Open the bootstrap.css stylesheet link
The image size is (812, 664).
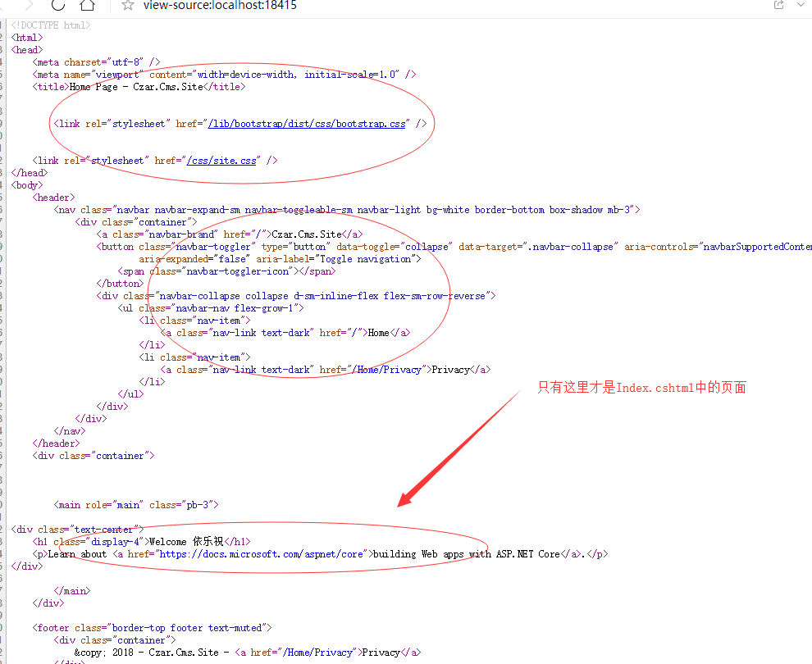307,124
